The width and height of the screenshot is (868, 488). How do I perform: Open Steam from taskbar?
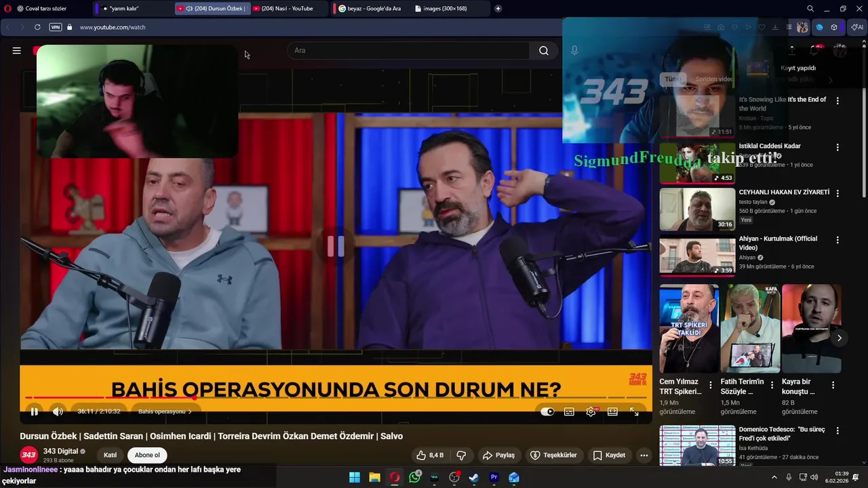pos(474,477)
